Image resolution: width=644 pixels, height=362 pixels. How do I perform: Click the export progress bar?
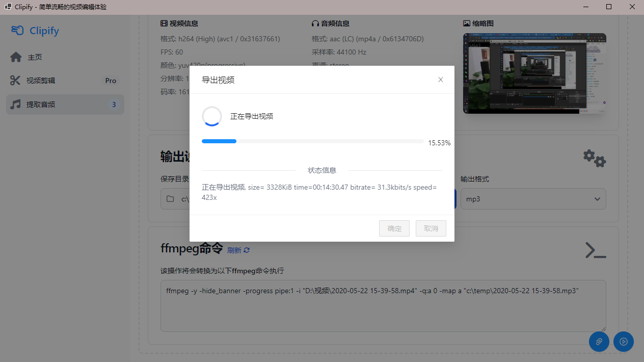(312, 141)
